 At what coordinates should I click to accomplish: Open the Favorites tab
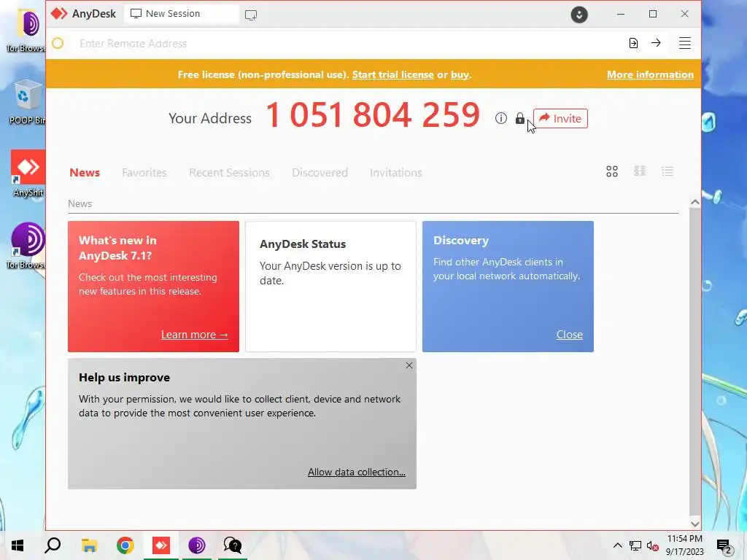[x=144, y=172]
